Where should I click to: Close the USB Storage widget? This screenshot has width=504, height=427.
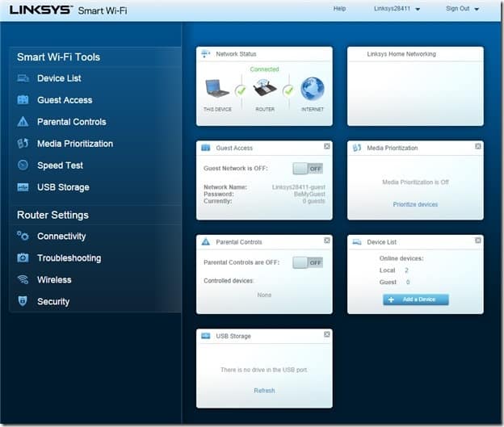coord(327,334)
